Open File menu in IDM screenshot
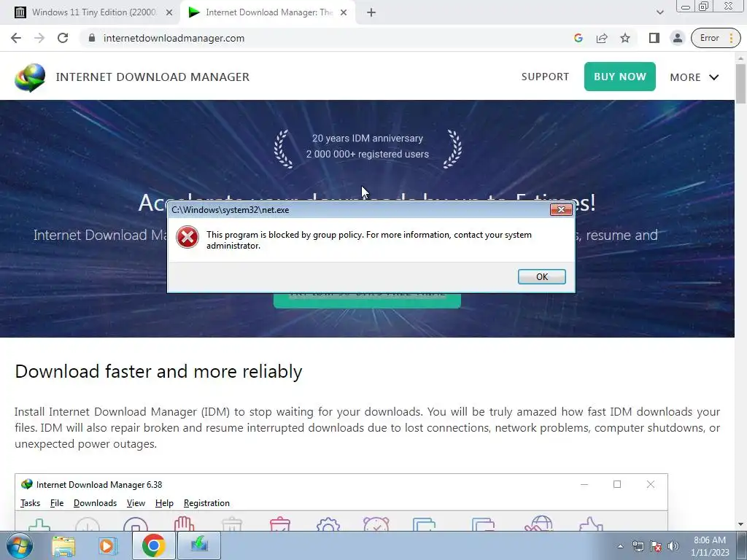The image size is (747, 560). click(x=57, y=503)
